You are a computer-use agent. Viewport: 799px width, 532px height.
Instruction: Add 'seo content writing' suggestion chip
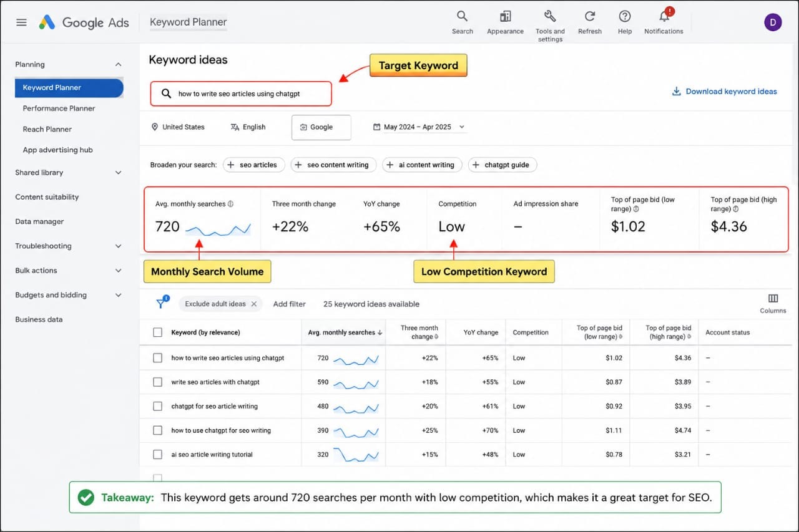click(x=333, y=165)
